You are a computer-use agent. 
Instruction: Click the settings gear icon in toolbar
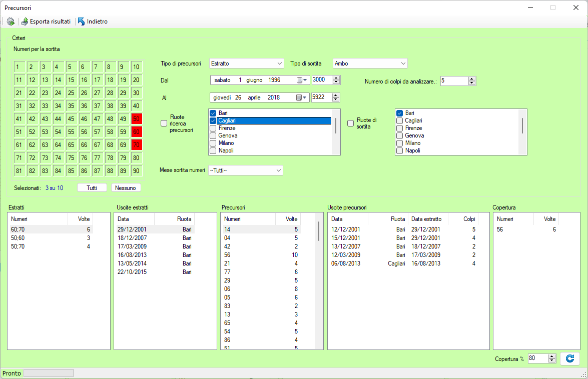point(11,21)
